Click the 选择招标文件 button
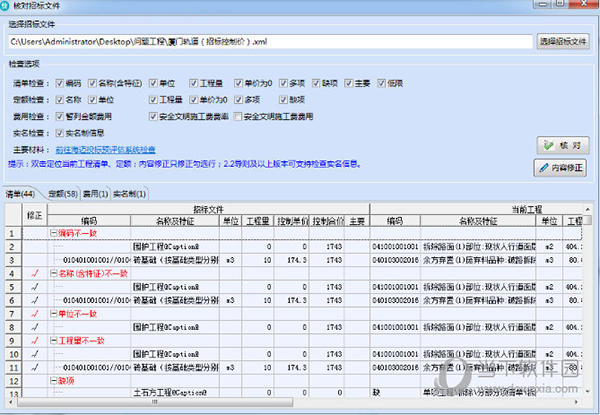 coord(563,41)
